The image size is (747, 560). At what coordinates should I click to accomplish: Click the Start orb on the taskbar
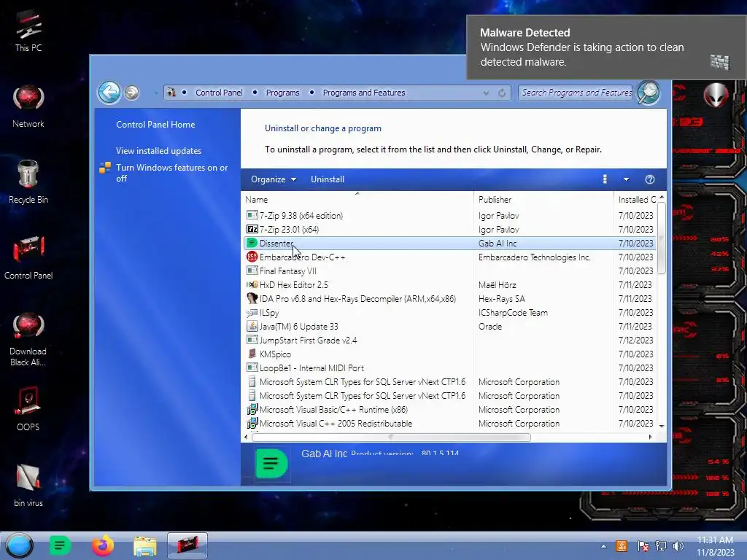pos(20,545)
